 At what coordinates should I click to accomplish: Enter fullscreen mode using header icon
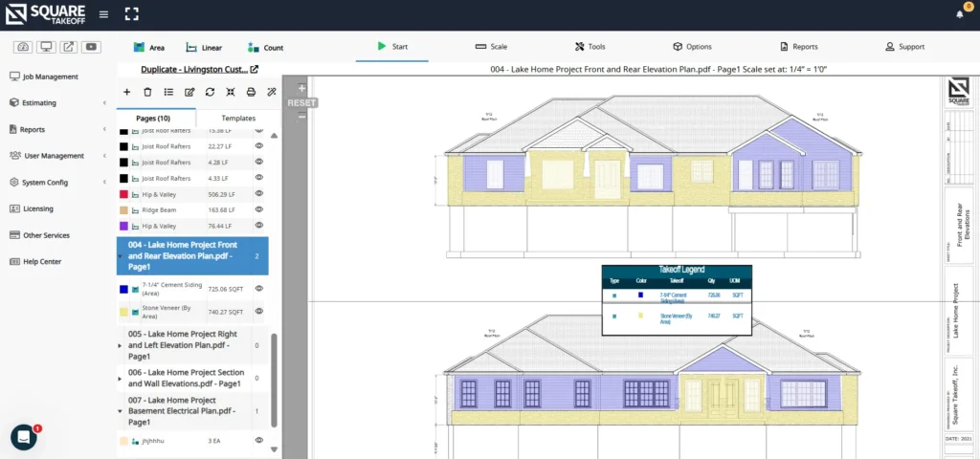pos(131,14)
